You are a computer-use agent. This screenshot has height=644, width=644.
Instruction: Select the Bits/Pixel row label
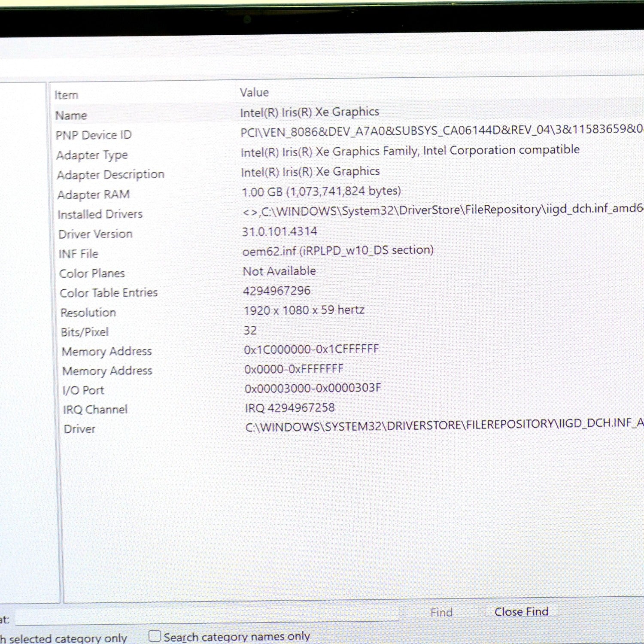click(85, 332)
